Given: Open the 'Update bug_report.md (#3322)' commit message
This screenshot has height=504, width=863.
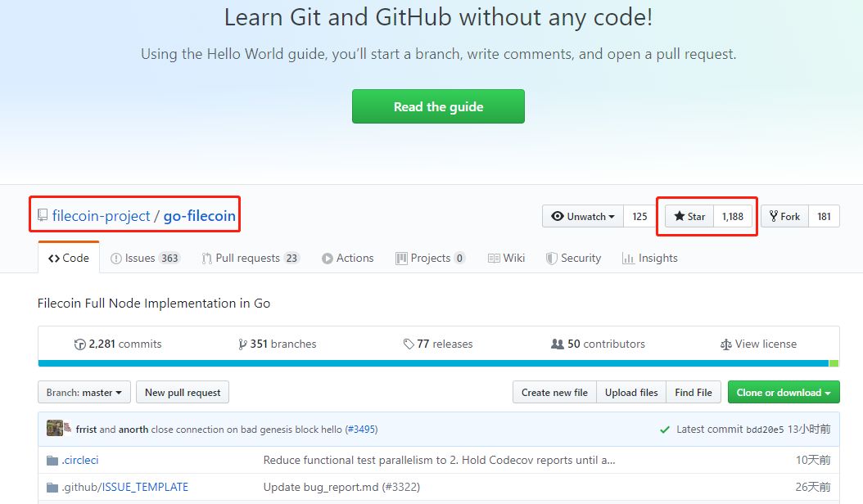Looking at the screenshot, I should tap(341, 487).
